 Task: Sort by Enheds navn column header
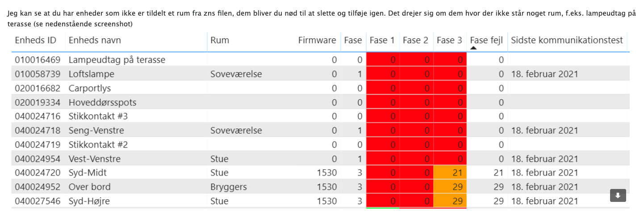pos(95,40)
